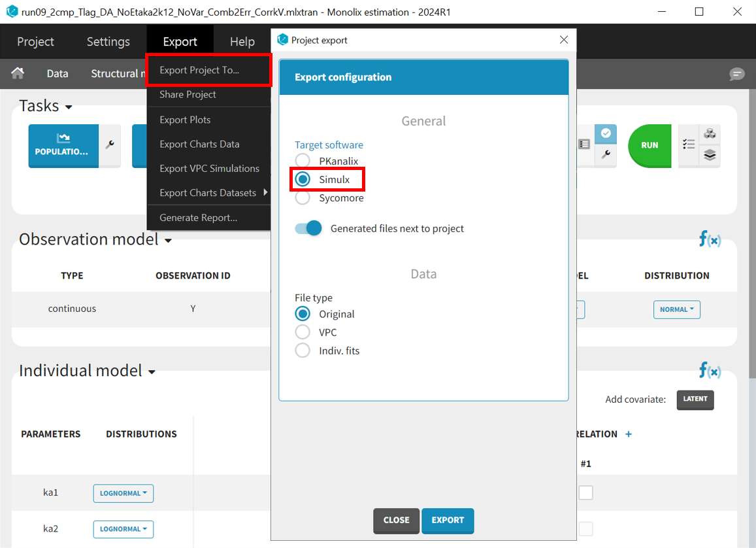
Task: Click the green RUN button
Action: coord(649,145)
